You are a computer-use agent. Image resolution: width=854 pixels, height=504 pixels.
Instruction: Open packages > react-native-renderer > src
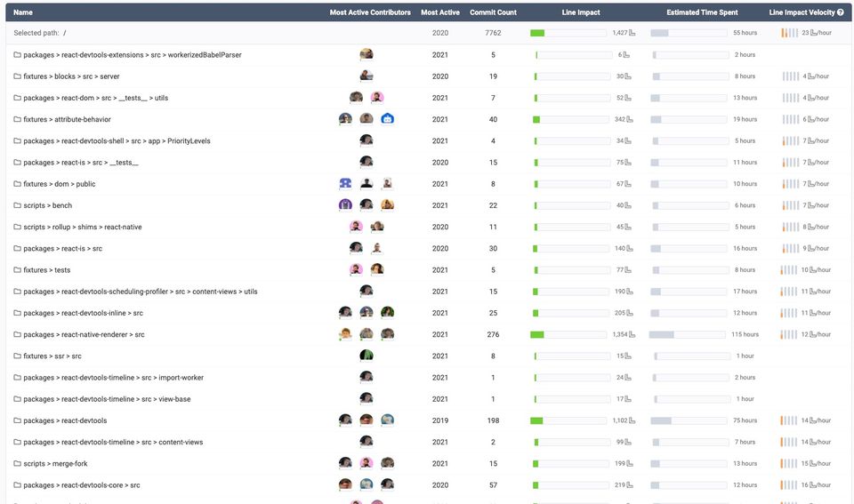point(84,335)
